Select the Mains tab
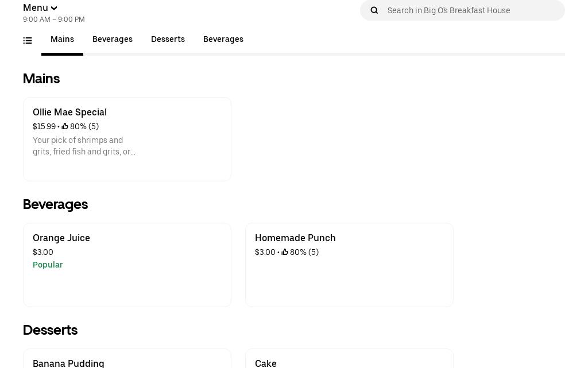Image resolution: width=588 pixels, height=368 pixels. point(62,40)
